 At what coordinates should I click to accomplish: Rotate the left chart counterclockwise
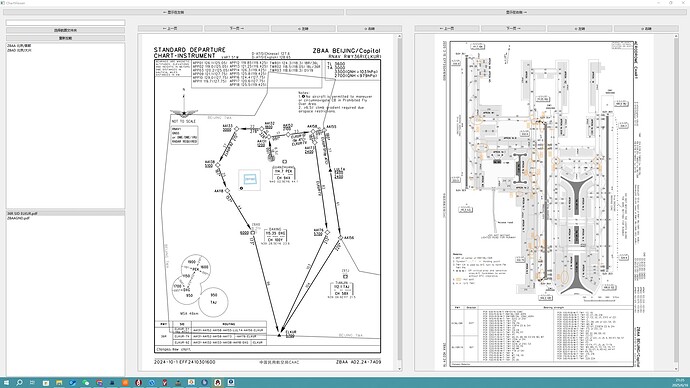pyautogui.click(x=303, y=29)
